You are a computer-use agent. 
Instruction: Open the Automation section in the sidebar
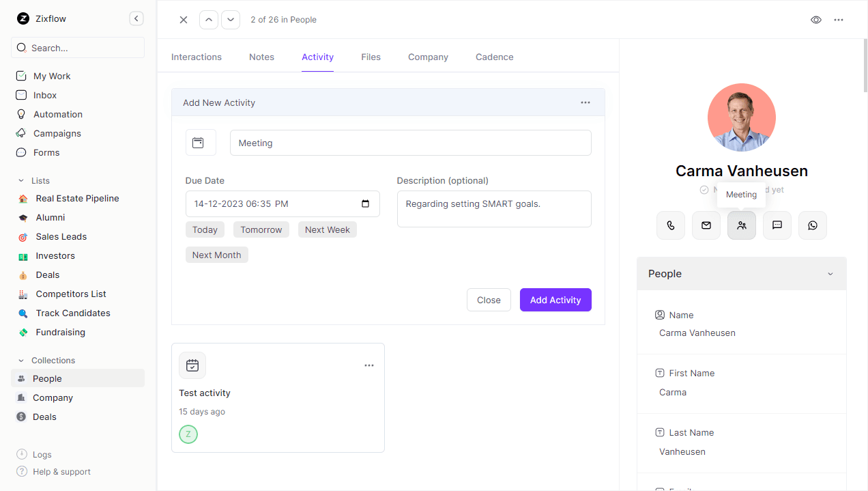coord(57,114)
